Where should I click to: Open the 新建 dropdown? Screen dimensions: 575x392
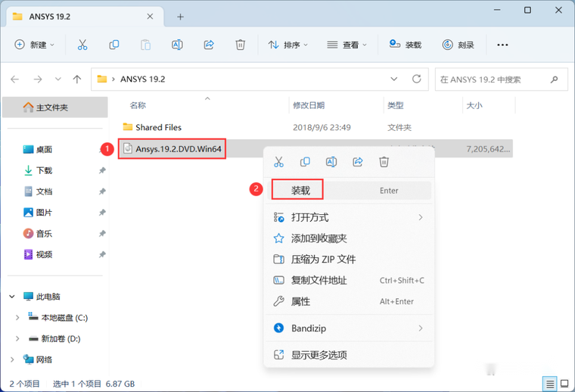pyautogui.click(x=34, y=45)
